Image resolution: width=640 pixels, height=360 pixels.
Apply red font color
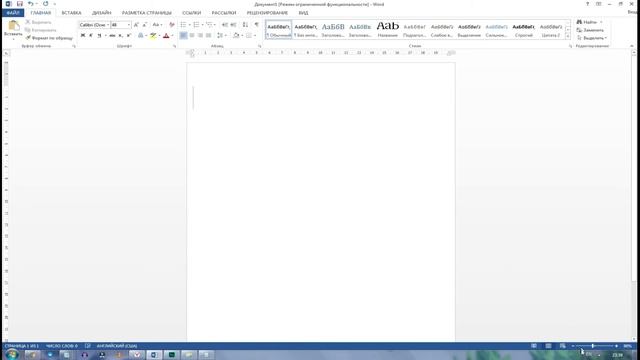[x=166, y=36]
